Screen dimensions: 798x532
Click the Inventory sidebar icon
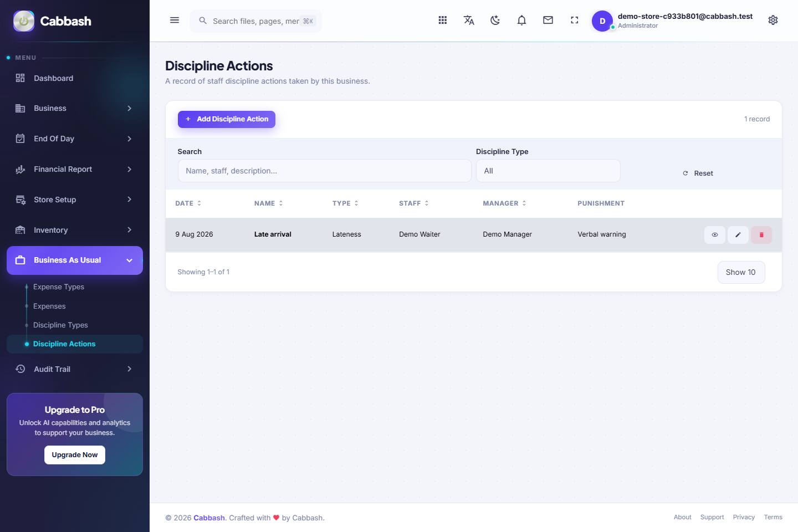[x=21, y=230]
